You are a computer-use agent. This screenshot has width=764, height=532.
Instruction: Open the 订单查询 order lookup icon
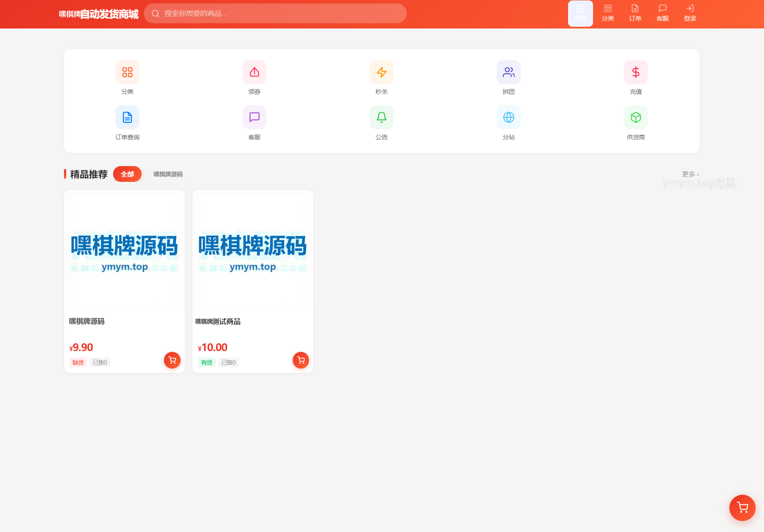(x=127, y=117)
